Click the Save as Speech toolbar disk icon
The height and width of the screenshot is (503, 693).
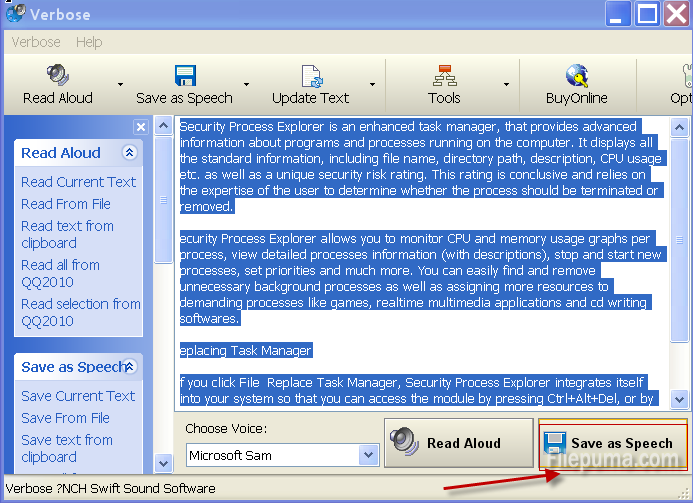pos(184,76)
